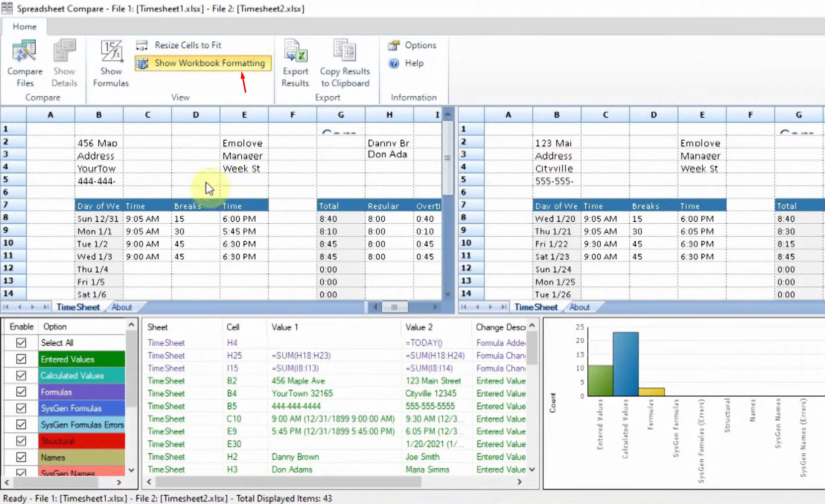Jump to last sheet in the right grid
The width and height of the screenshot is (825, 504).
[x=503, y=307]
